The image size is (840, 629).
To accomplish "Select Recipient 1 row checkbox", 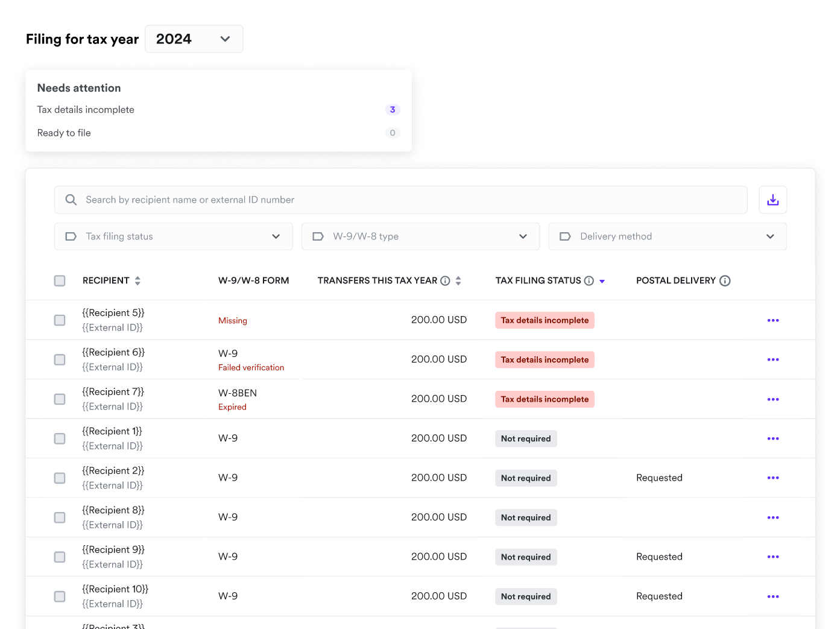I will point(60,438).
